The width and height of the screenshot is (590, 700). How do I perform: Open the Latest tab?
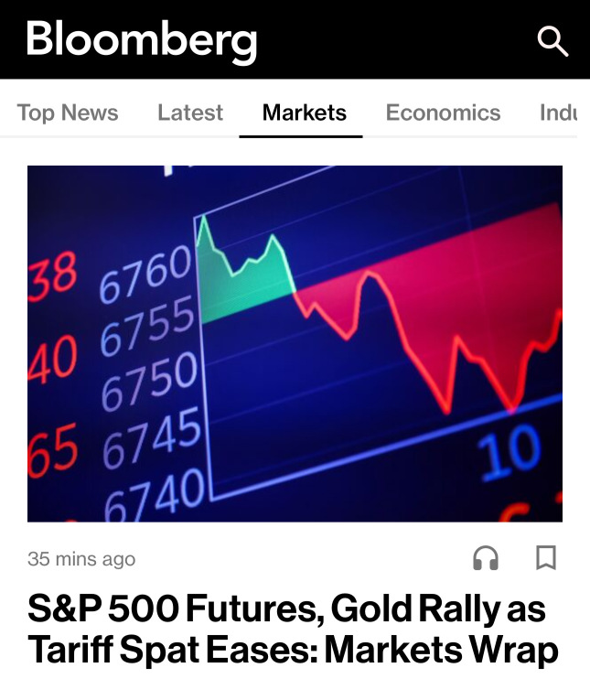(x=189, y=113)
